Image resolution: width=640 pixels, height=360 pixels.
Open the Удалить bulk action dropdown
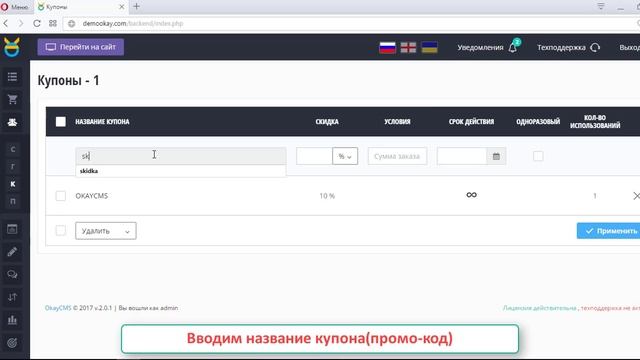coord(106,231)
